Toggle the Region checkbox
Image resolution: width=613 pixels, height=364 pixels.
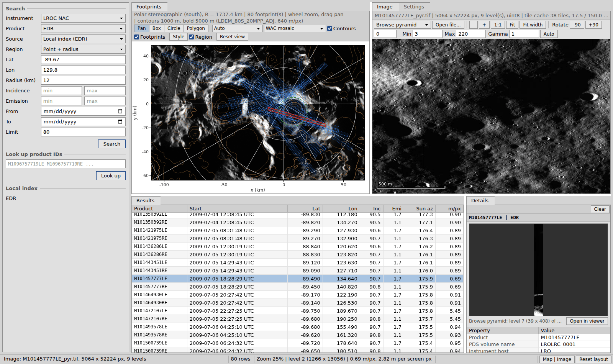tap(191, 37)
